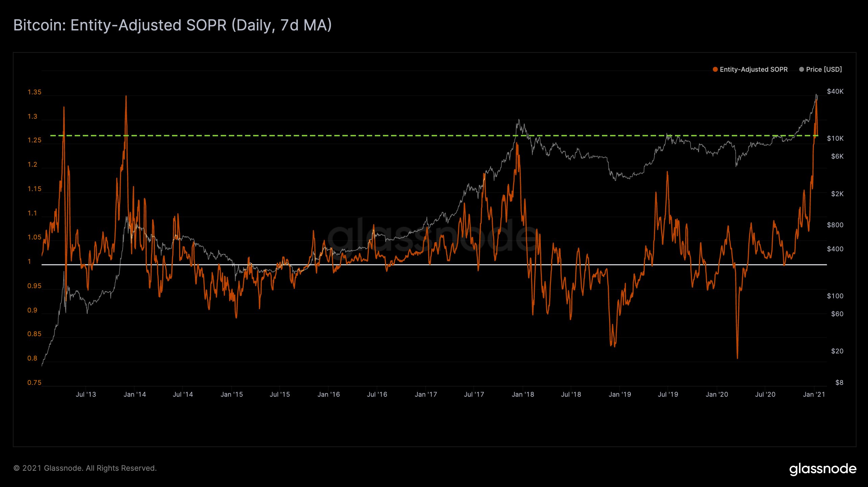Select the Jan '18 x-axis label

[x=523, y=394]
